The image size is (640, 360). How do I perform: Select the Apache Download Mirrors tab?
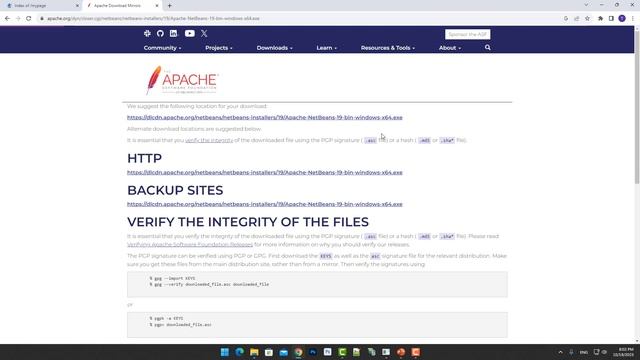[x=122, y=6]
